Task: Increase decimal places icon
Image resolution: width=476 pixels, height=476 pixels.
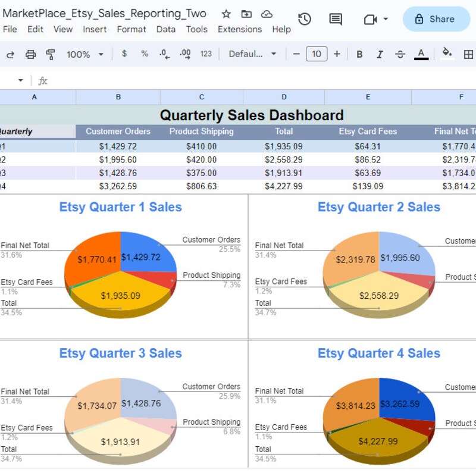Action: pos(185,54)
